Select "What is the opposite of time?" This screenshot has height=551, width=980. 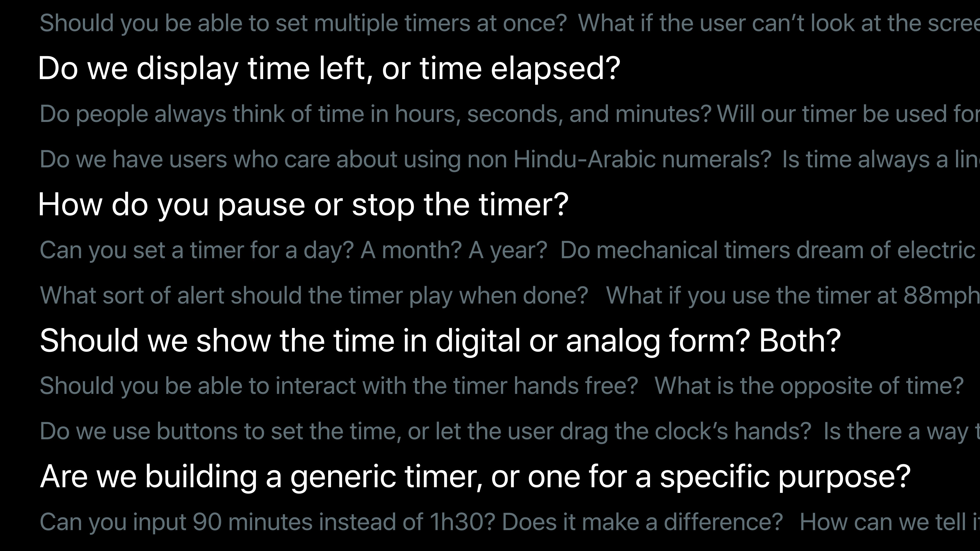click(809, 386)
